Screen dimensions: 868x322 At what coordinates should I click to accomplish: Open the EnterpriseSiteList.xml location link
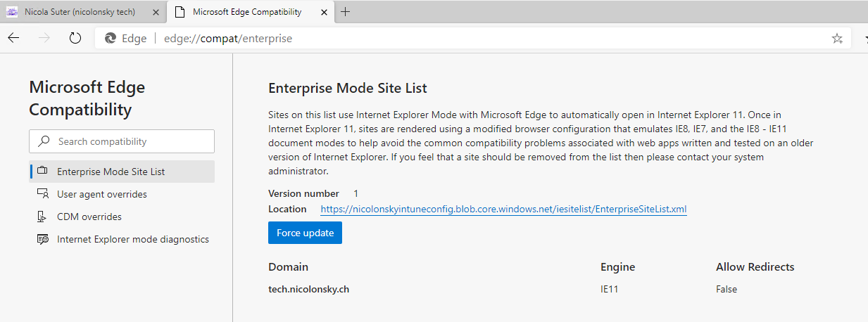coord(503,209)
